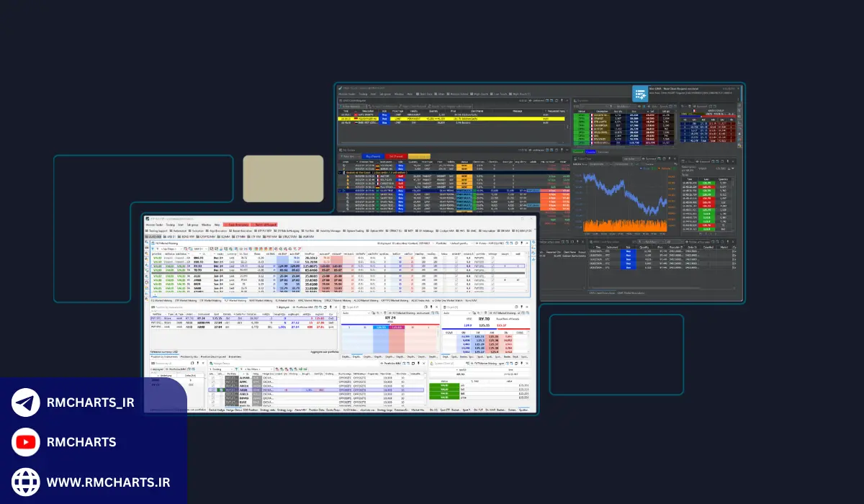Image resolution: width=864 pixels, height=504 pixels.
Task: Click the blue New Client Request notification icon
Action: [x=639, y=93]
